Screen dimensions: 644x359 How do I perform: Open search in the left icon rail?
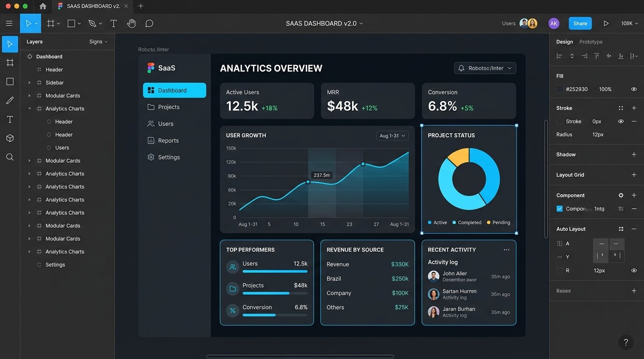10,157
